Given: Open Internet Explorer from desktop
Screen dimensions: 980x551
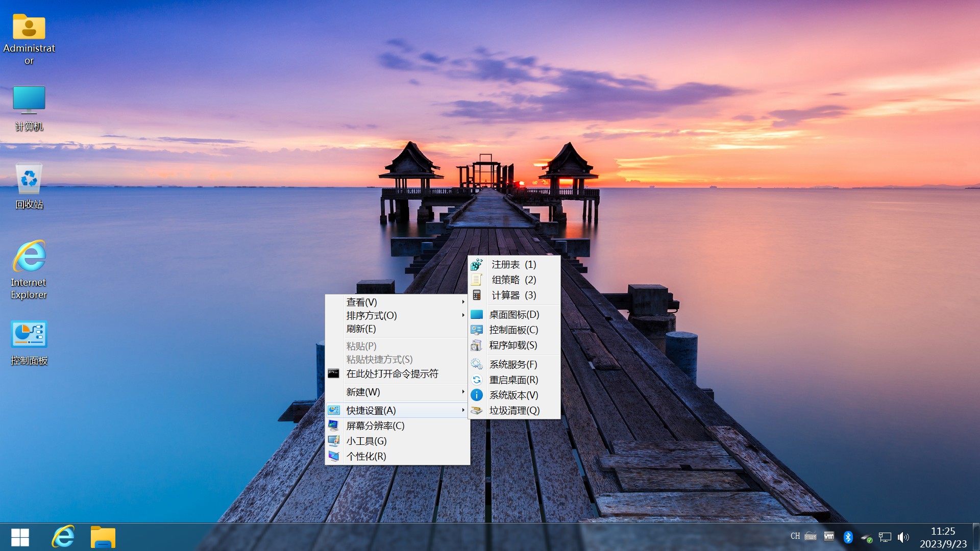Looking at the screenshot, I should 30,258.
